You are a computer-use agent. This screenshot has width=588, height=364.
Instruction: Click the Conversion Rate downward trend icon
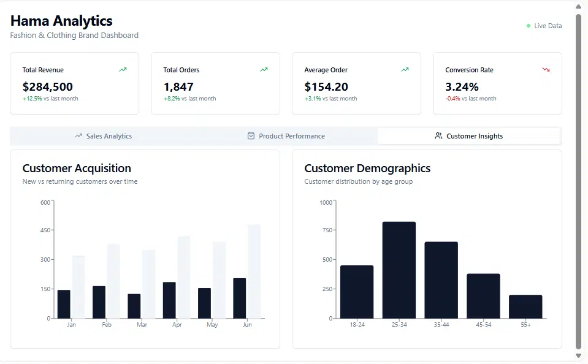546,70
